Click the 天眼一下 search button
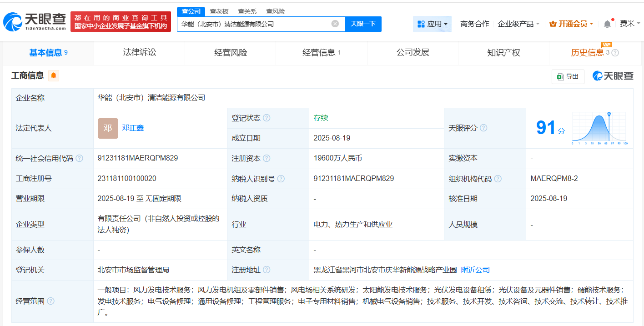 [x=362, y=24]
